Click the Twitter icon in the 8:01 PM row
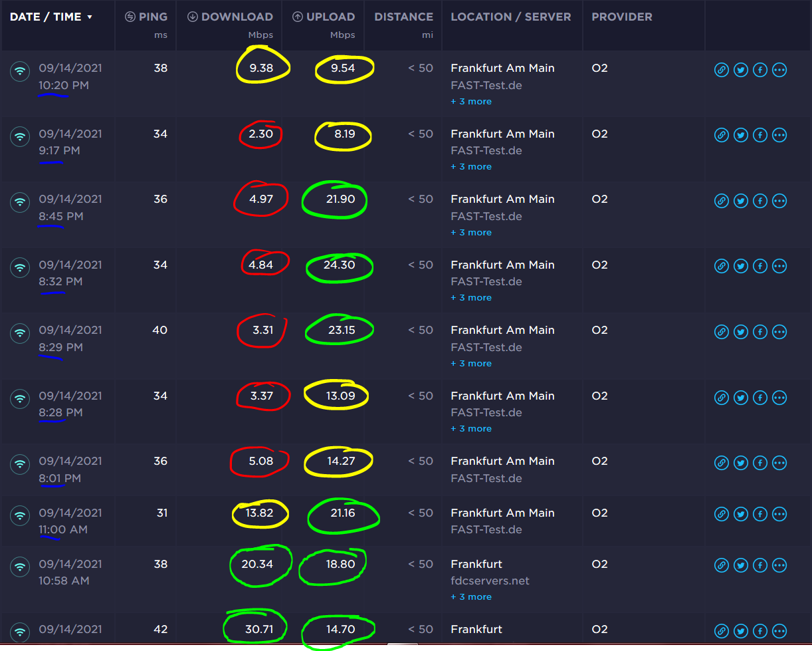Image resolution: width=812 pixels, height=651 pixels. point(741,463)
